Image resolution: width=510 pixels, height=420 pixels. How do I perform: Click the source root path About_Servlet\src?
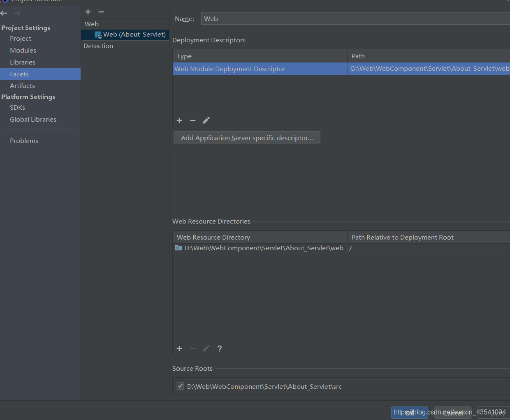264,386
